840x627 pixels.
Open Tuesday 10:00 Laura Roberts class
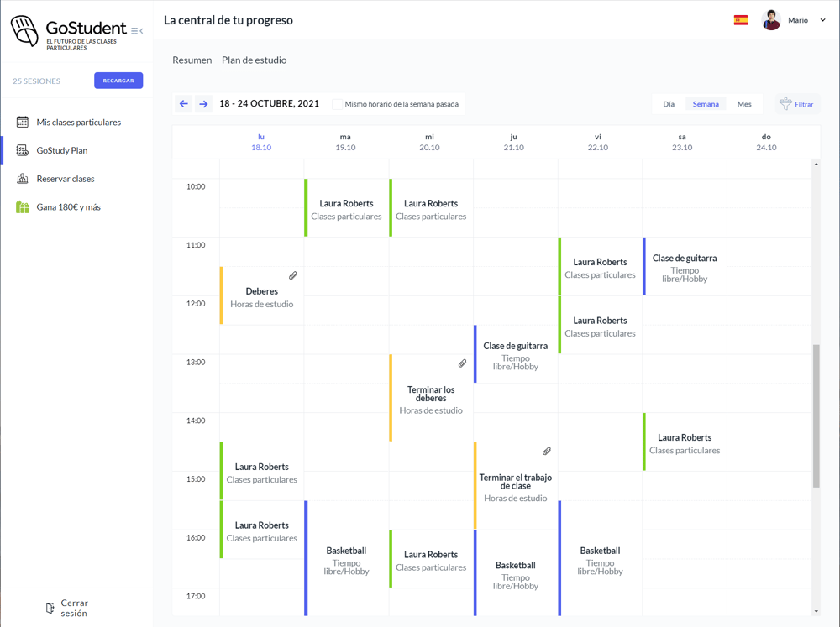click(347, 208)
